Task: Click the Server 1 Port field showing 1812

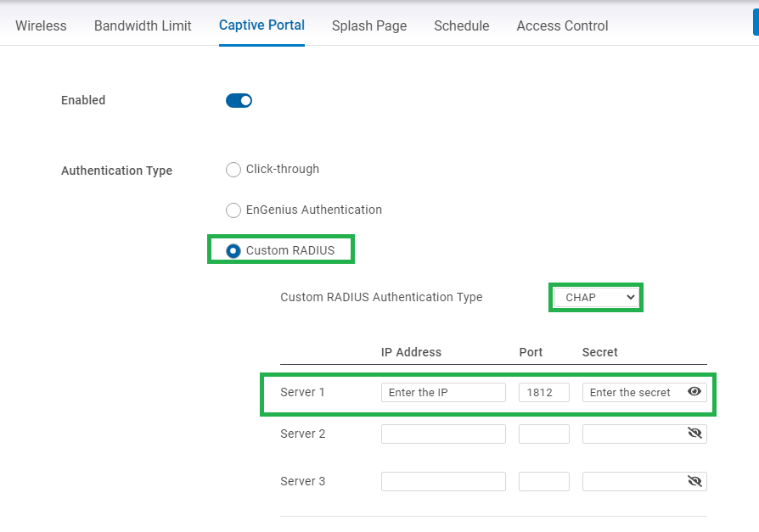Action: pos(543,392)
